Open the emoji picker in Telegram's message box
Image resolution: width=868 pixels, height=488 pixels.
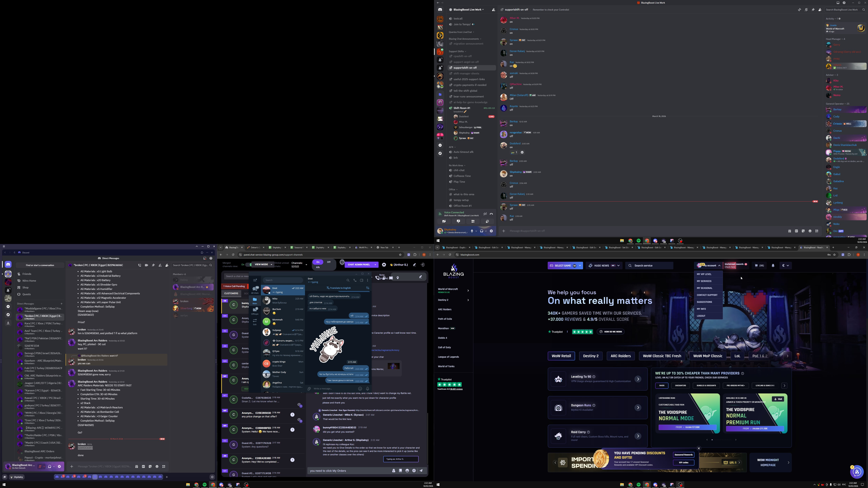[x=360, y=389]
